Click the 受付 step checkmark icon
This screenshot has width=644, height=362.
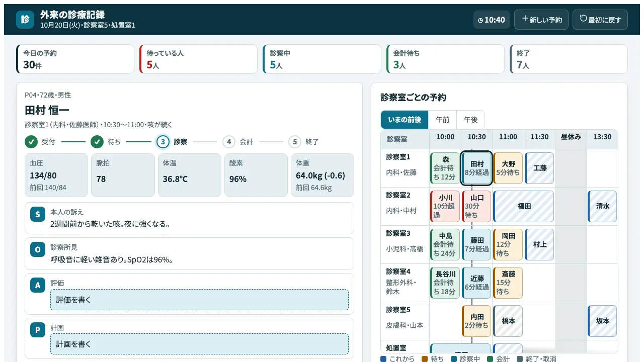[x=31, y=142]
